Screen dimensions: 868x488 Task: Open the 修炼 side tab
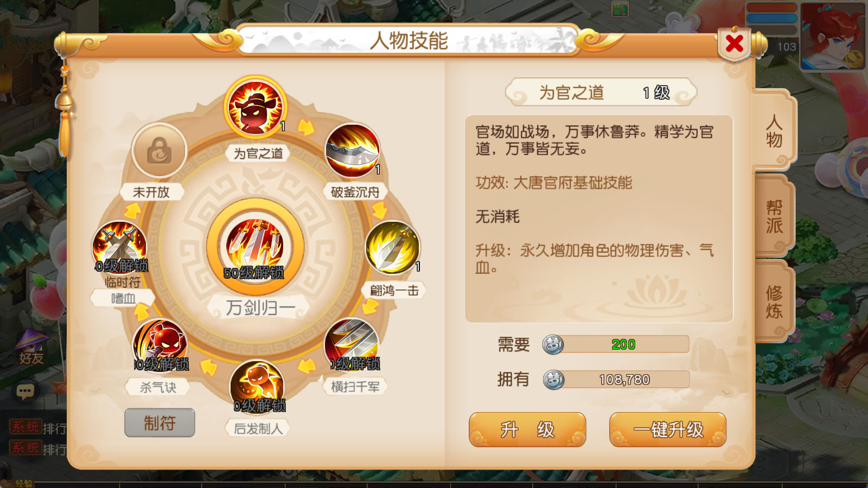[774, 301]
